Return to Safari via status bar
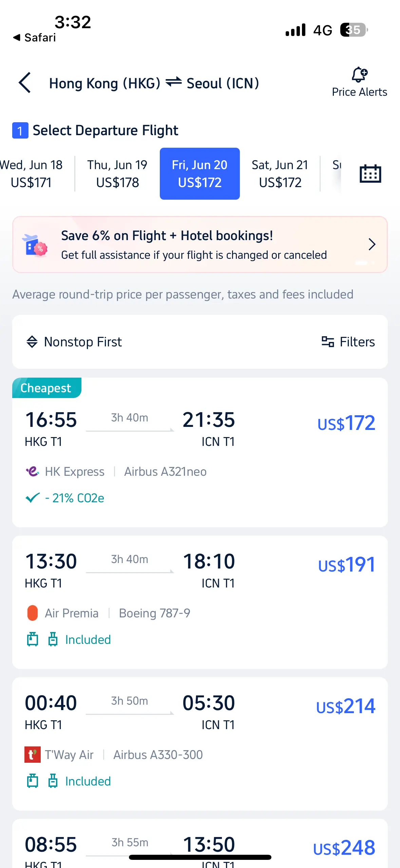Viewport: 400px width, 868px height. [34, 37]
